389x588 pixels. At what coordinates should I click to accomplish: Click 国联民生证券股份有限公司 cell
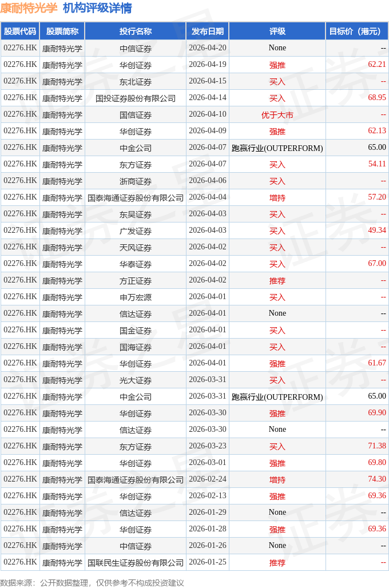pos(136,562)
